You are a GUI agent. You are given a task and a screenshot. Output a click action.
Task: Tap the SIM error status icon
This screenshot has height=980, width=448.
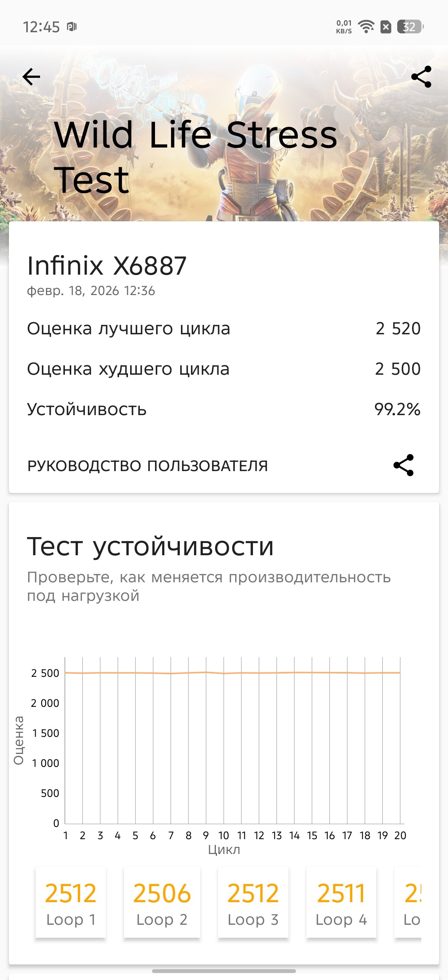pyautogui.click(x=386, y=27)
